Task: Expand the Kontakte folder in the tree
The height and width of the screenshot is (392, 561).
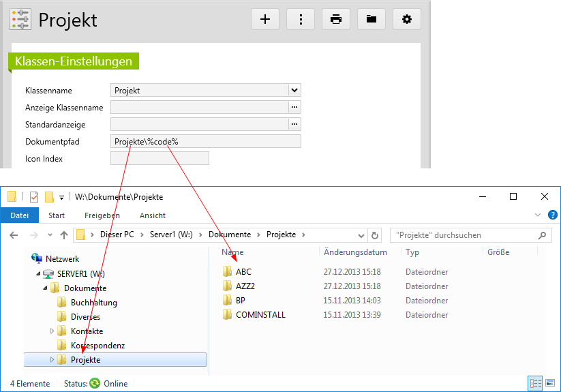Action: click(x=52, y=331)
